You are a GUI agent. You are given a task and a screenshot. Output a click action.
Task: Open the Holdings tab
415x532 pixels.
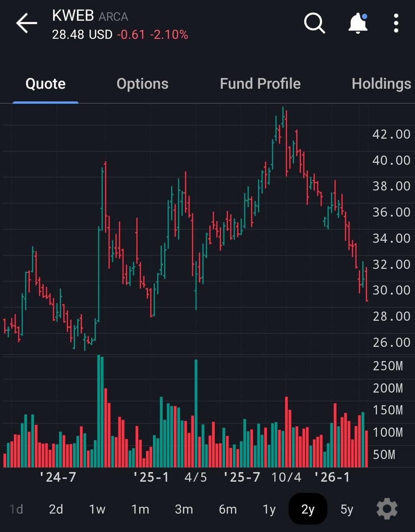(381, 84)
